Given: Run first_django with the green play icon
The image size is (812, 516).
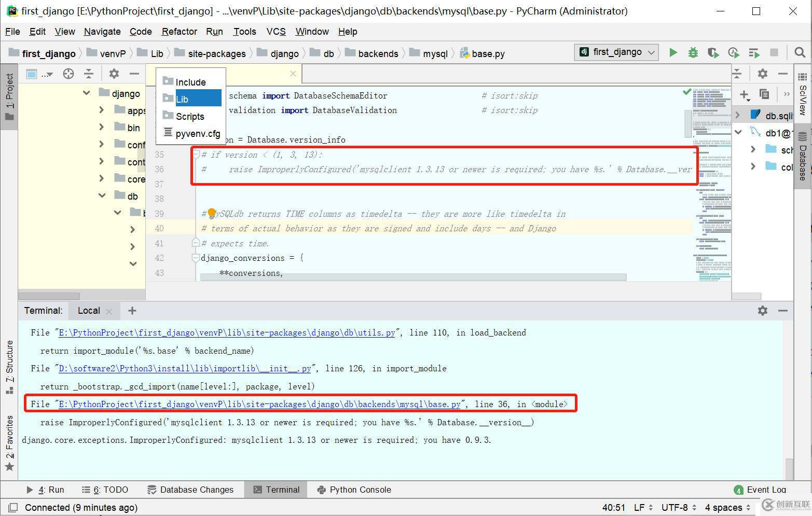Looking at the screenshot, I should click(673, 52).
